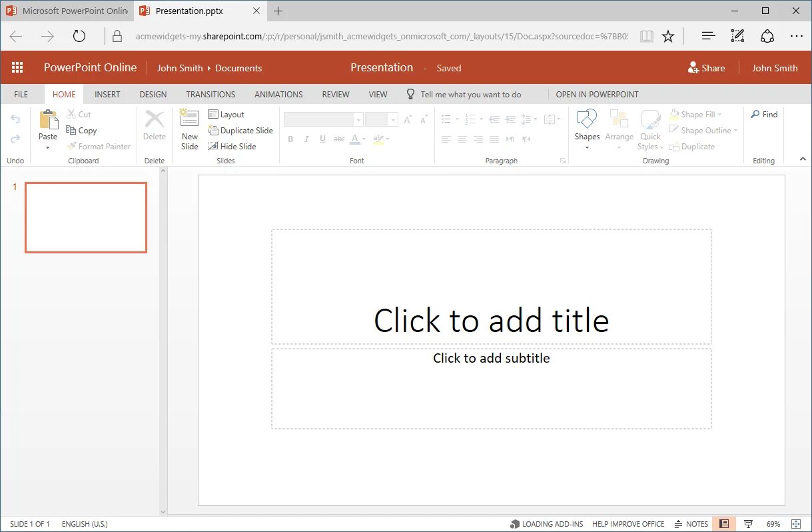812x532 pixels.
Task: Decrease list indent level
Action: [x=494, y=119]
